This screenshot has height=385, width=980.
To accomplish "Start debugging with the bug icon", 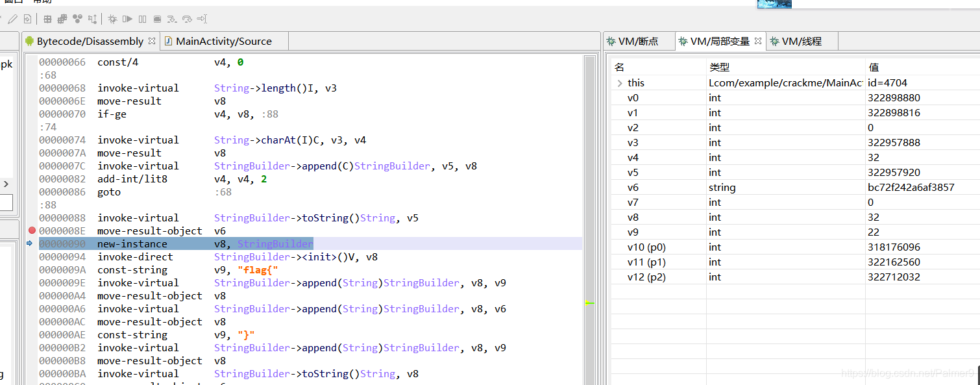I will (112, 19).
